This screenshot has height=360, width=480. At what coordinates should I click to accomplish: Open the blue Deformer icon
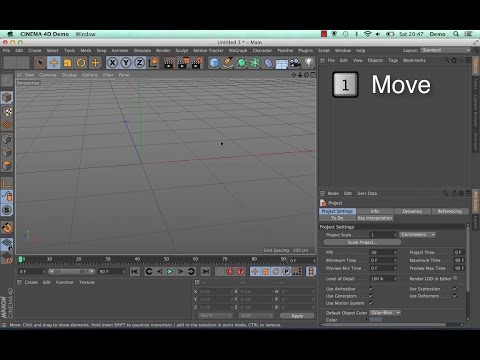268,63
